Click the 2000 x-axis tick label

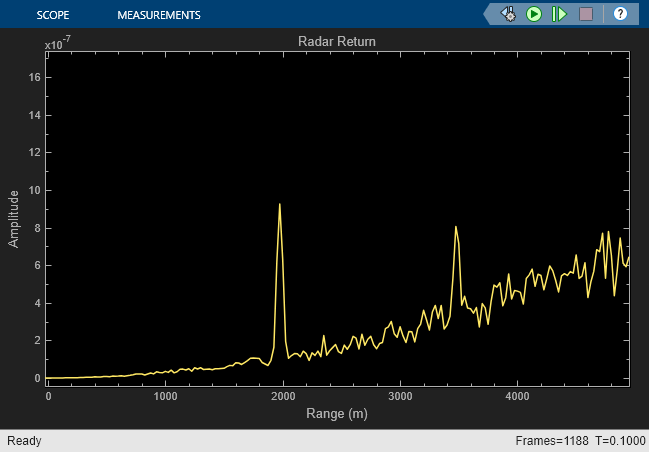pyautogui.click(x=283, y=397)
